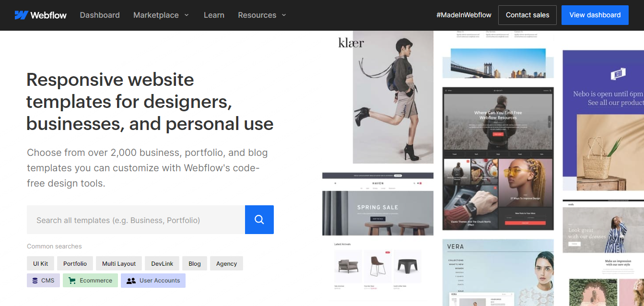Select the Blog search tag
This screenshot has width=644, height=306.
(195, 263)
